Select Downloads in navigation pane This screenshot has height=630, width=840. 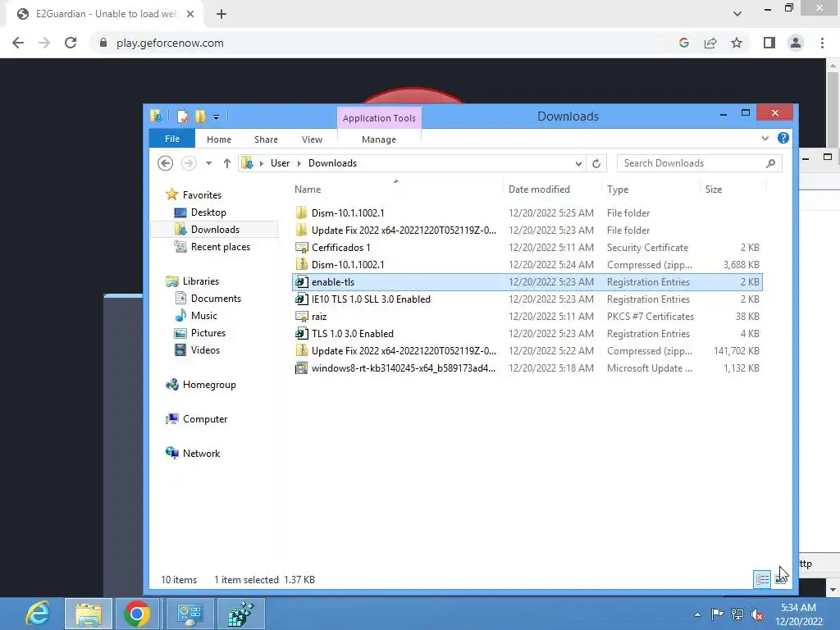coord(215,230)
